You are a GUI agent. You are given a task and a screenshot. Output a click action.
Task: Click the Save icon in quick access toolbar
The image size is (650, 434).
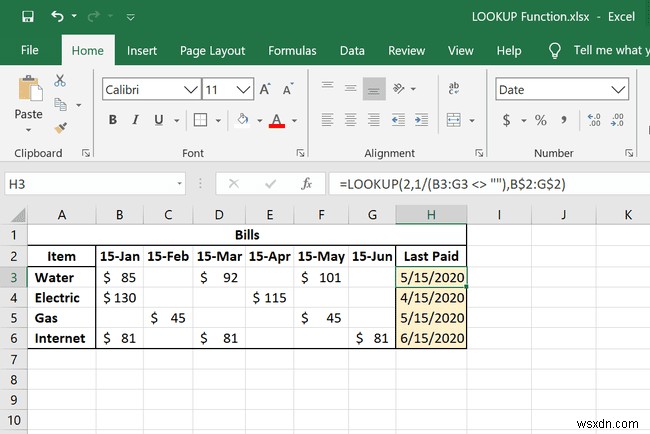28,17
